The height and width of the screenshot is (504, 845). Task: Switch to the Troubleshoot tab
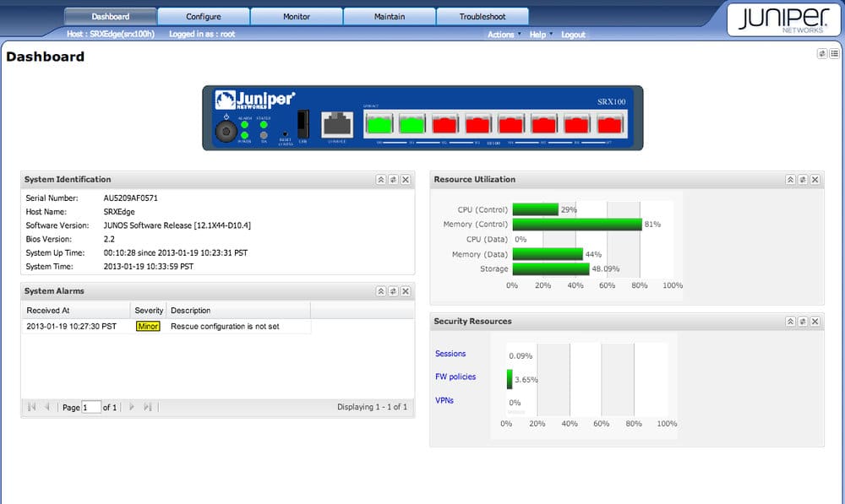coord(482,17)
